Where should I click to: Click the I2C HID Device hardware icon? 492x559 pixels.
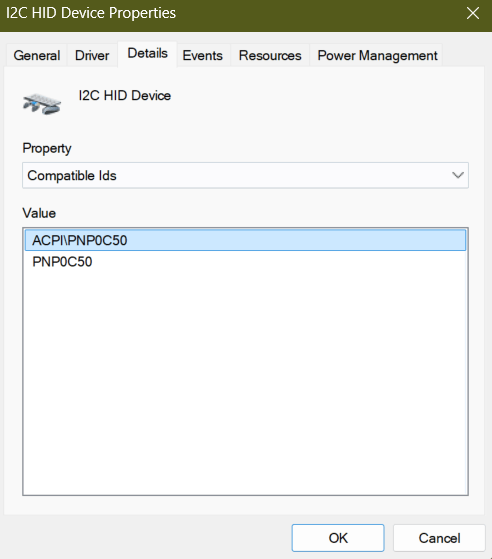pyautogui.click(x=42, y=104)
